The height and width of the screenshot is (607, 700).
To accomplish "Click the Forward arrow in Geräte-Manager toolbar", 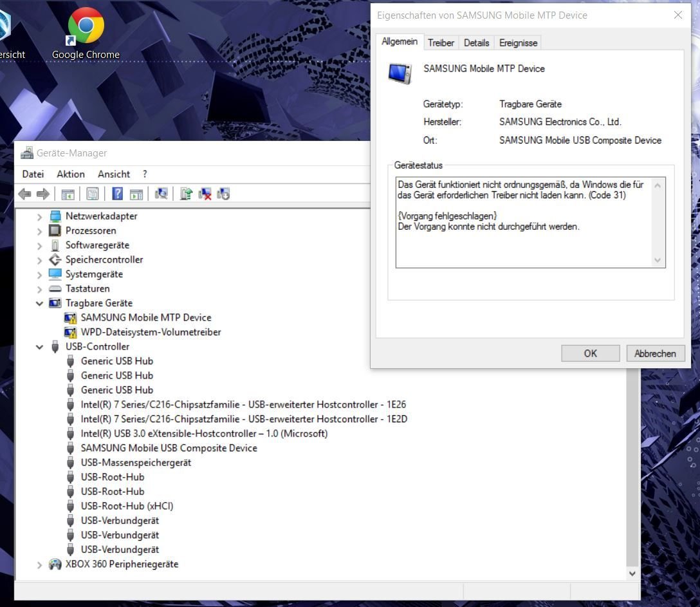I will coord(43,194).
